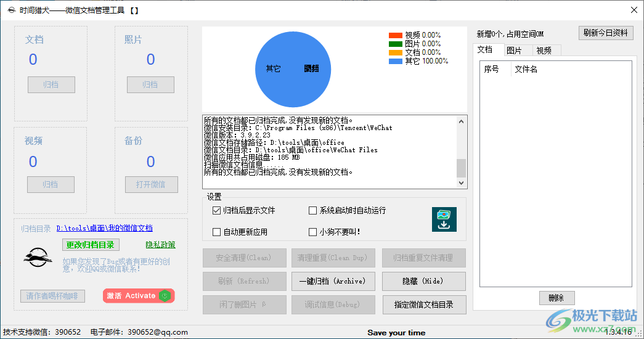Click 安全清理(Clean) button

point(245,258)
